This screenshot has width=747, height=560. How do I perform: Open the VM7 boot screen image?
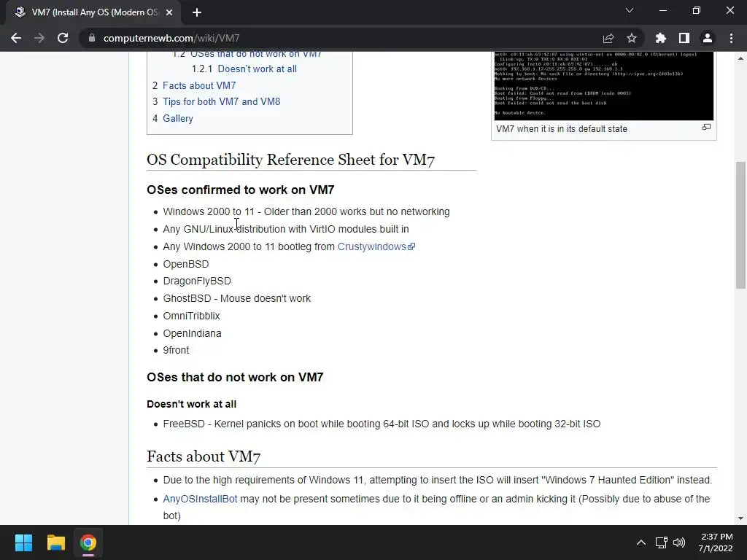603,86
